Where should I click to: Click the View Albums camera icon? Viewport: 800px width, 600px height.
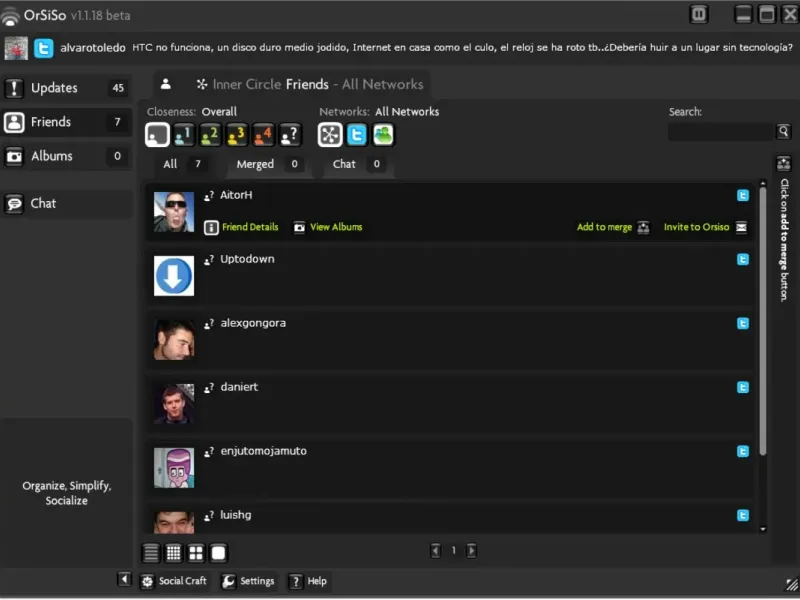click(x=299, y=228)
